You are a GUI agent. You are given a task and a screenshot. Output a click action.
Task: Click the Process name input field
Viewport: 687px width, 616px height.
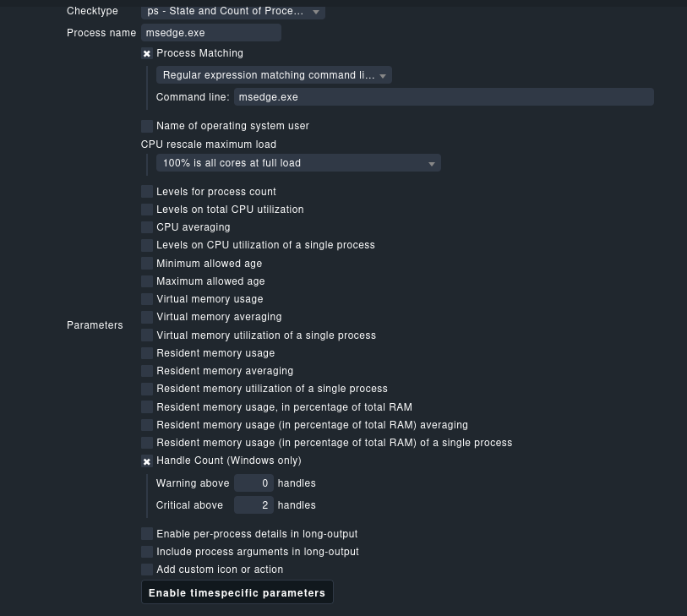(x=211, y=33)
